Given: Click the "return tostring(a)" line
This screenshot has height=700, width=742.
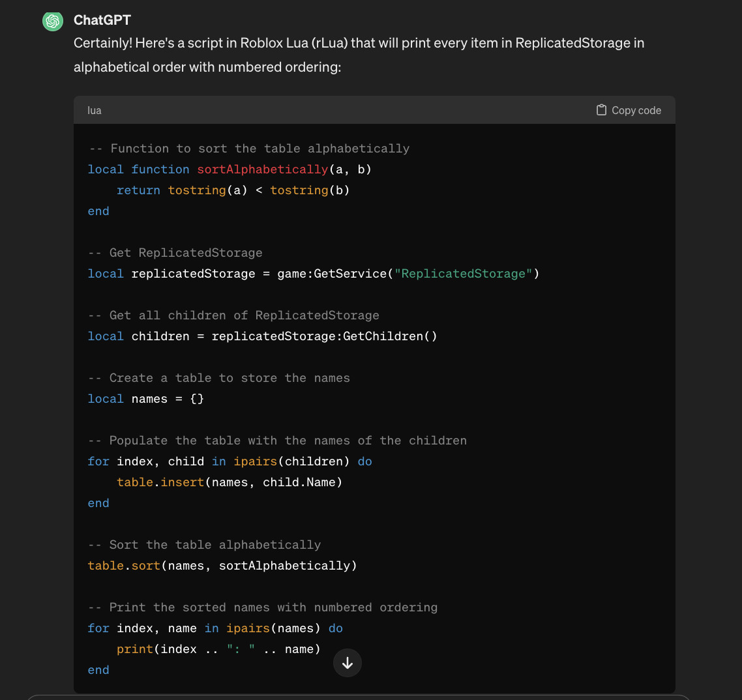Looking at the screenshot, I should coord(233,190).
